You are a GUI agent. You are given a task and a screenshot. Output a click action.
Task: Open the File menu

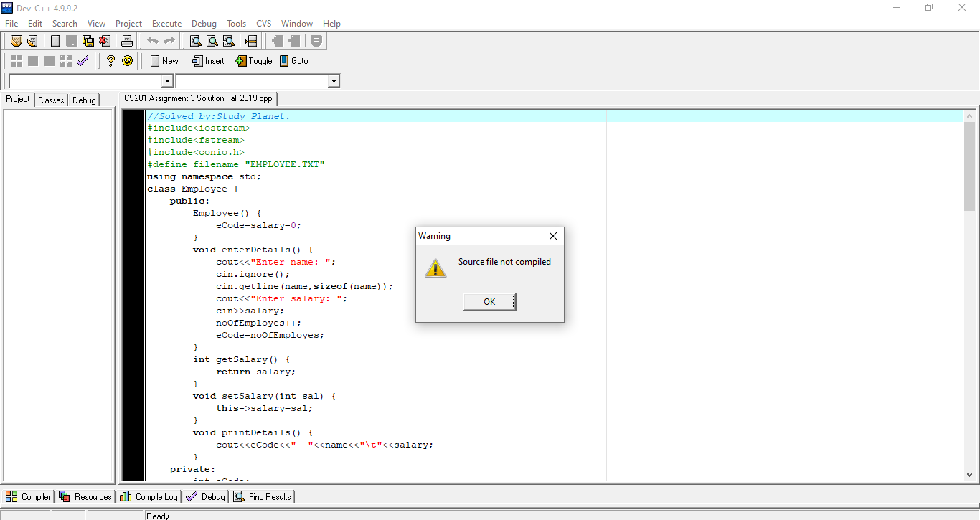tap(11, 24)
